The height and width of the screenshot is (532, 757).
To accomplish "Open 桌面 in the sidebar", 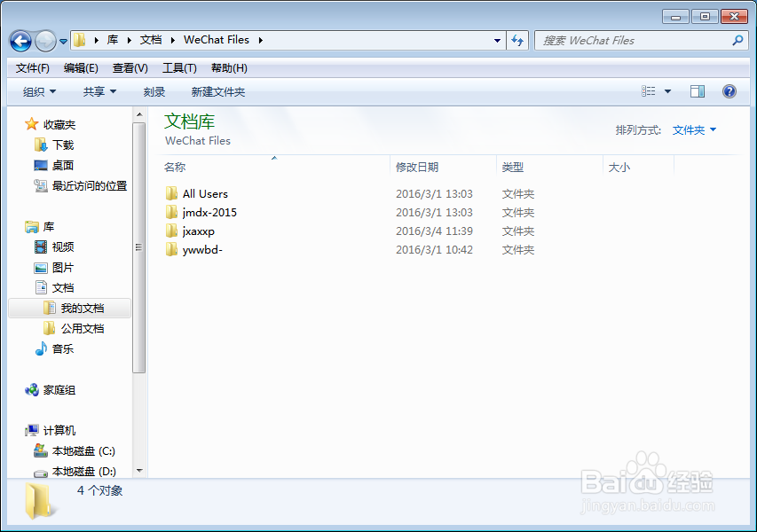I will click(x=53, y=166).
